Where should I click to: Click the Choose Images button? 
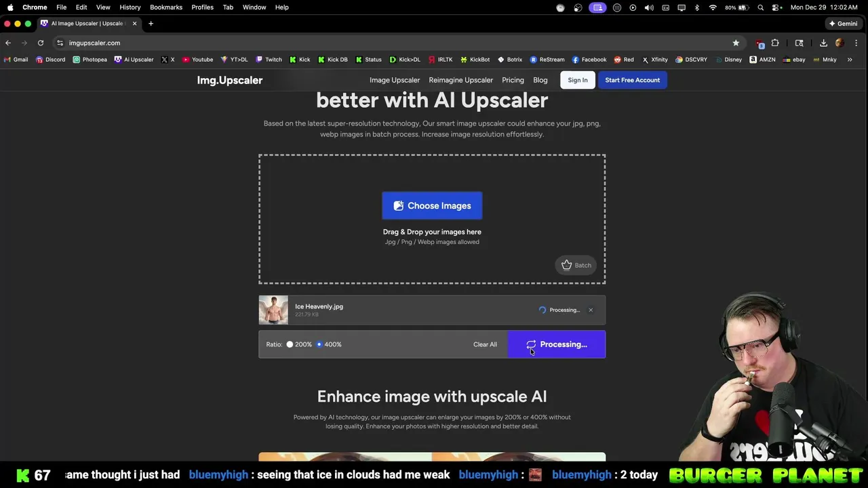pyautogui.click(x=432, y=205)
